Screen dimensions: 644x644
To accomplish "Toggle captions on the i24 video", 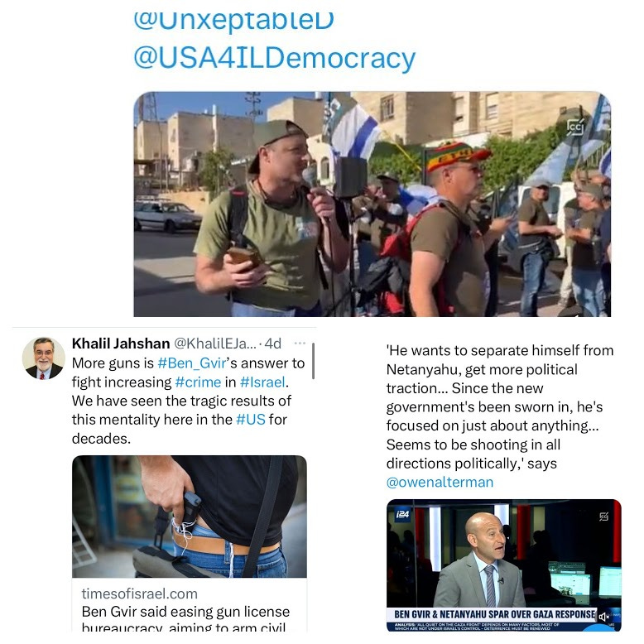I will pyautogui.click(x=603, y=517).
